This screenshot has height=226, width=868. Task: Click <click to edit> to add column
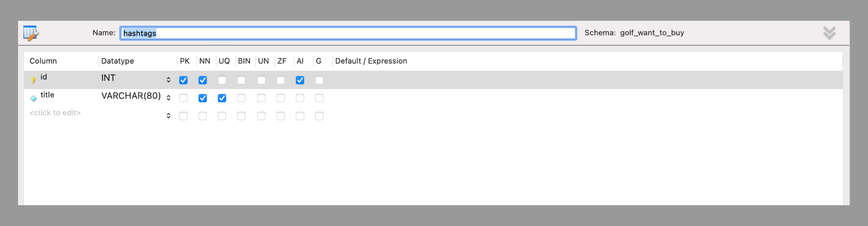pos(55,113)
